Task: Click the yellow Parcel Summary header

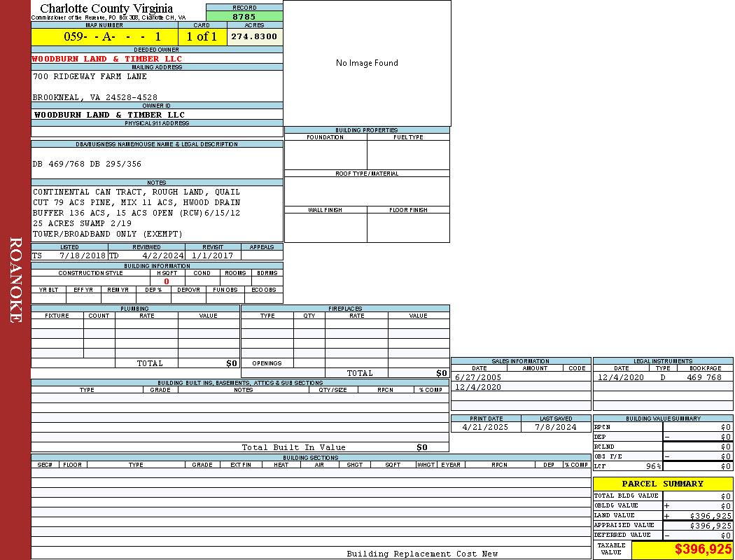Action: [662, 484]
